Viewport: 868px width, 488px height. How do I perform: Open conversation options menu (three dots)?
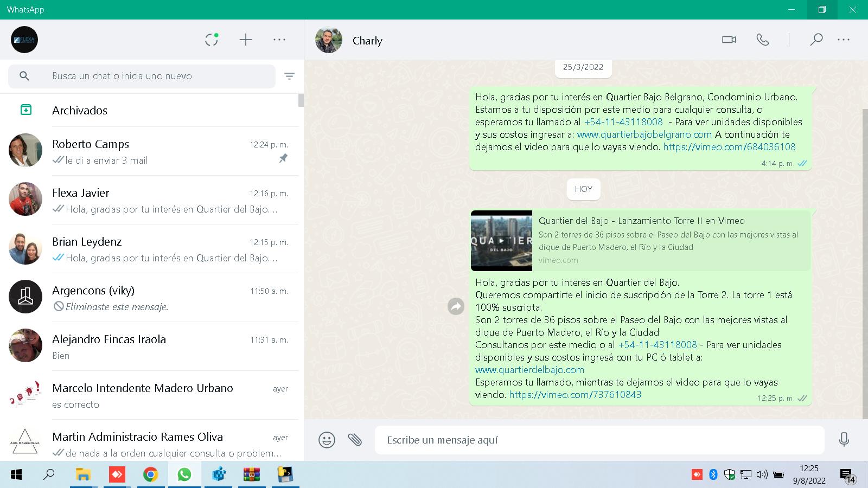click(x=844, y=40)
